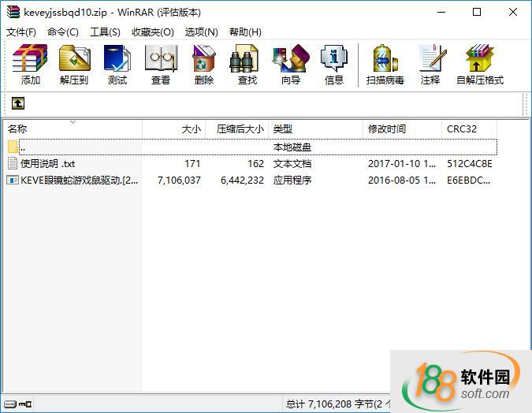Click the 删除 (Delete) toolbar icon
This screenshot has height=413, width=532.
(204, 65)
